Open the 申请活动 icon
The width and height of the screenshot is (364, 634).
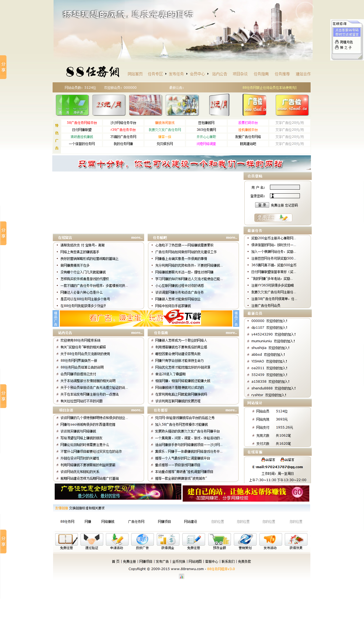click(x=117, y=539)
